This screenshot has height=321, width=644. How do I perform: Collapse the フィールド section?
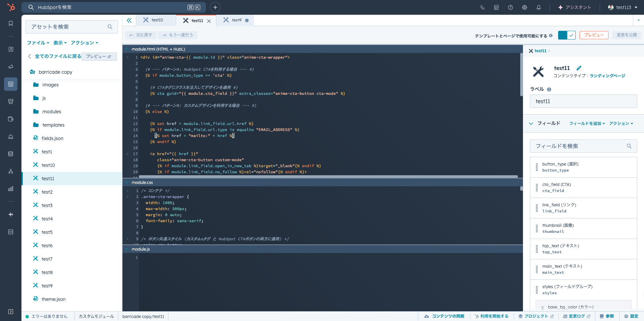[531, 123]
